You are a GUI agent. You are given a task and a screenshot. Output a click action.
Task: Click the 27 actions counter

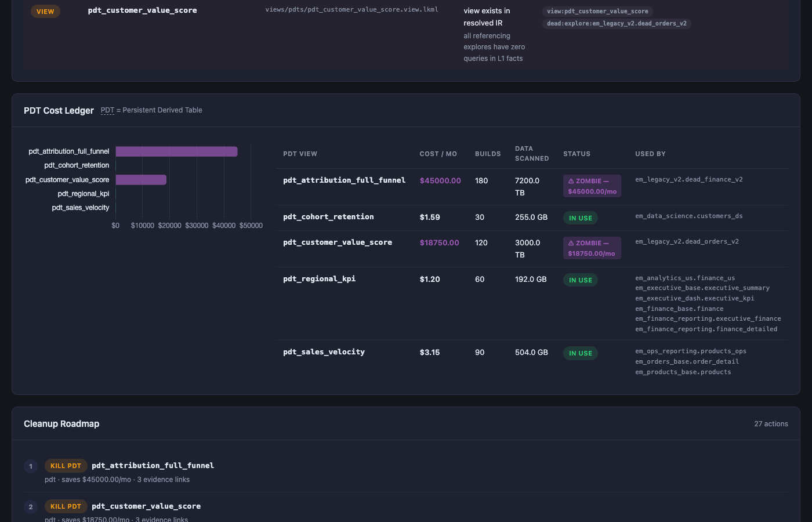[x=771, y=424]
